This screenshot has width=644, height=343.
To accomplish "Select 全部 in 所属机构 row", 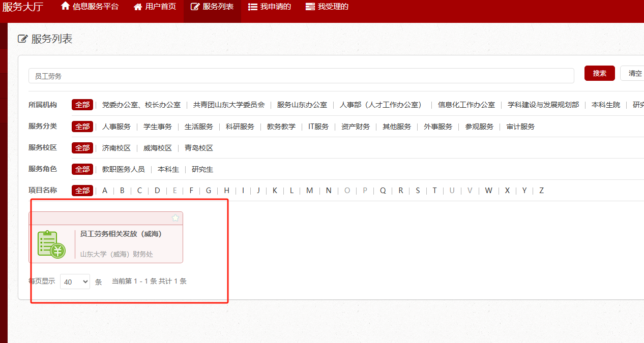I will (x=82, y=105).
